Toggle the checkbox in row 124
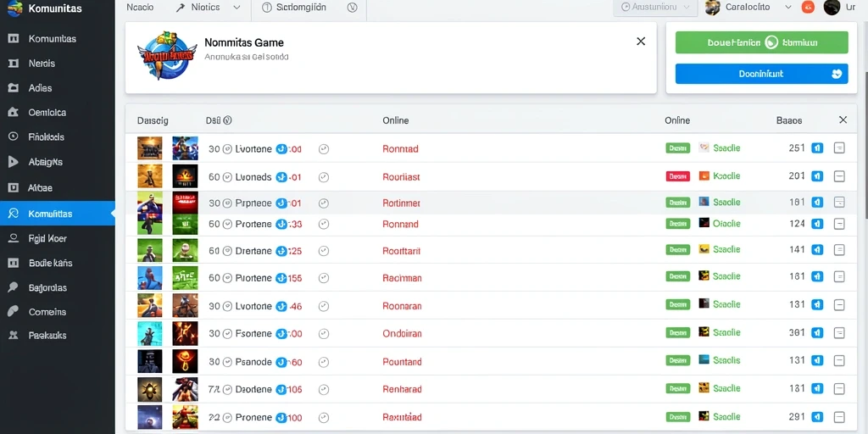Screen dimensions: 868x434 [839, 224]
